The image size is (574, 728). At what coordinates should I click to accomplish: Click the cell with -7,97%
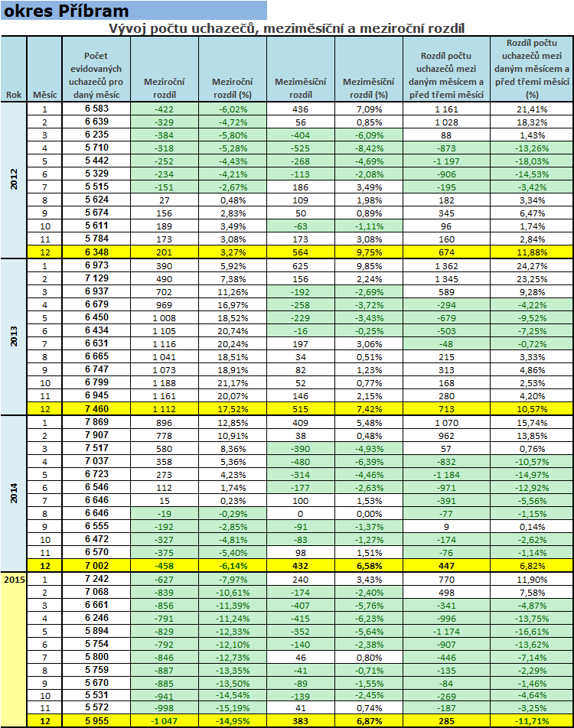233,580
